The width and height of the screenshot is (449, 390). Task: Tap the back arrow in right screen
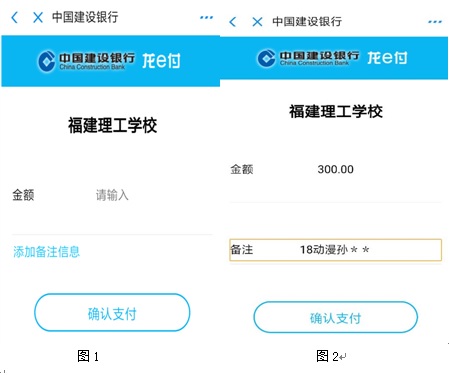coord(233,22)
